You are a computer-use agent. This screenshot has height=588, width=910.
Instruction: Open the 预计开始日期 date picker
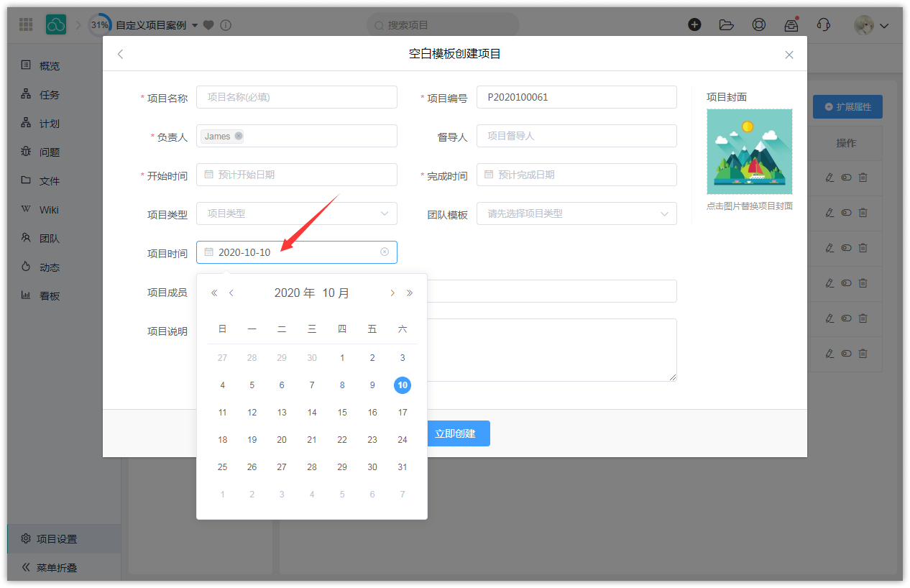[x=297, y=175]
